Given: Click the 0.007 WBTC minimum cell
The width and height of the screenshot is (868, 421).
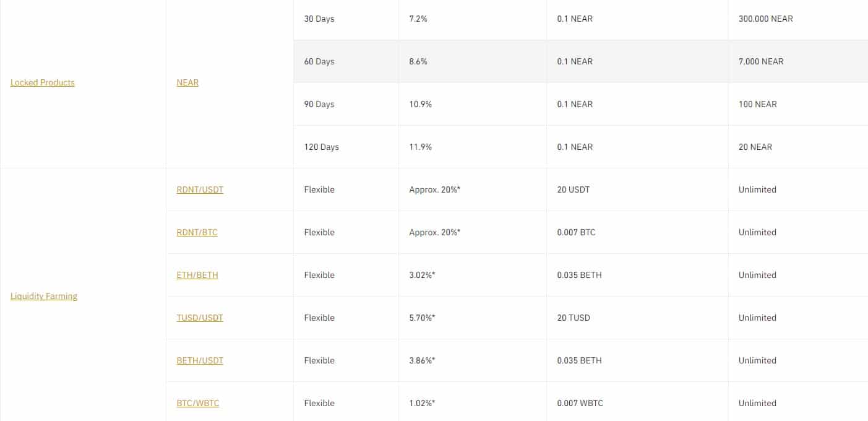Looking at the screenshot, I should (x=637, y=403).
